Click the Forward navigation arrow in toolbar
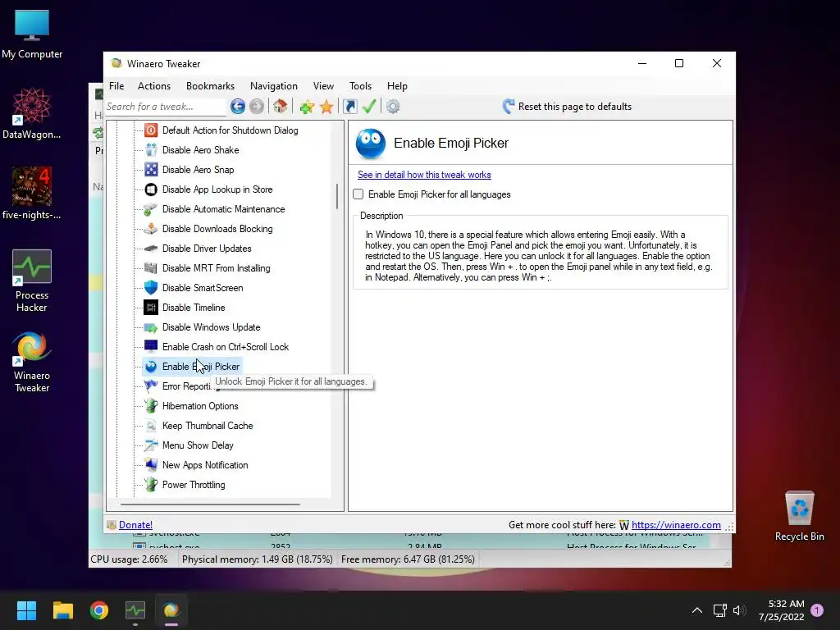 coord(257,107)
